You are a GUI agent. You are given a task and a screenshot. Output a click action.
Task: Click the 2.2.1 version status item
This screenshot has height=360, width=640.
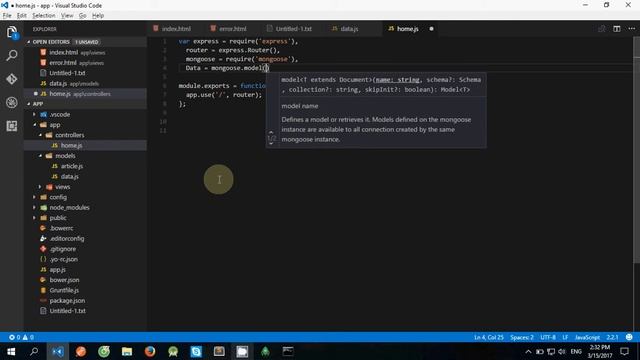[612, 338]
